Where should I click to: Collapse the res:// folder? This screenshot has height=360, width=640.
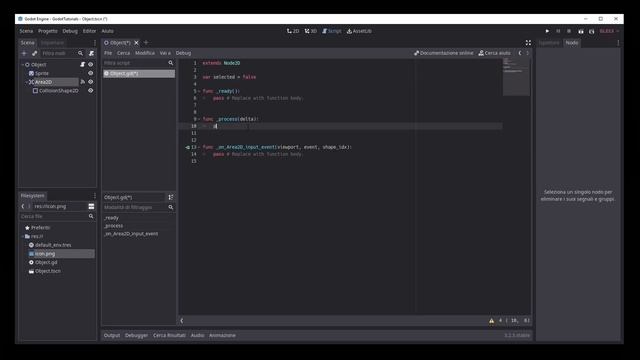(22, 236)
